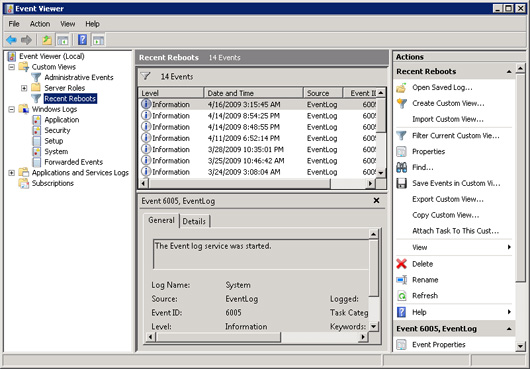Viewport: 530px width, 369px height.
Task: Click the Filter Current Custom View icon
Action: (x=401, y=136)
